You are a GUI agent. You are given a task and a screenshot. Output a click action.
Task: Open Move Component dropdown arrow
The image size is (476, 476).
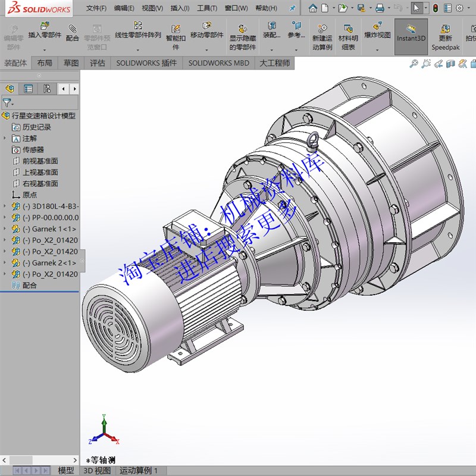click(206, 50)
